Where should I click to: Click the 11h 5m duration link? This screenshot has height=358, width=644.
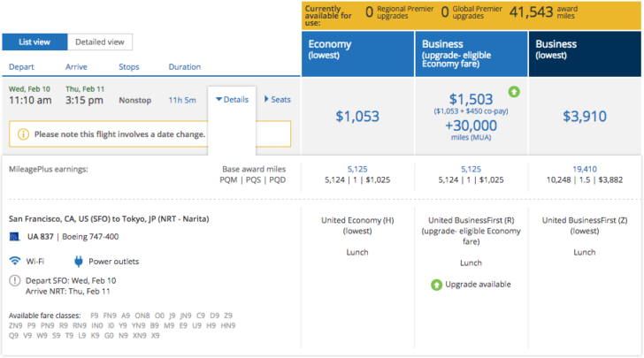click(x=182, y=100)
